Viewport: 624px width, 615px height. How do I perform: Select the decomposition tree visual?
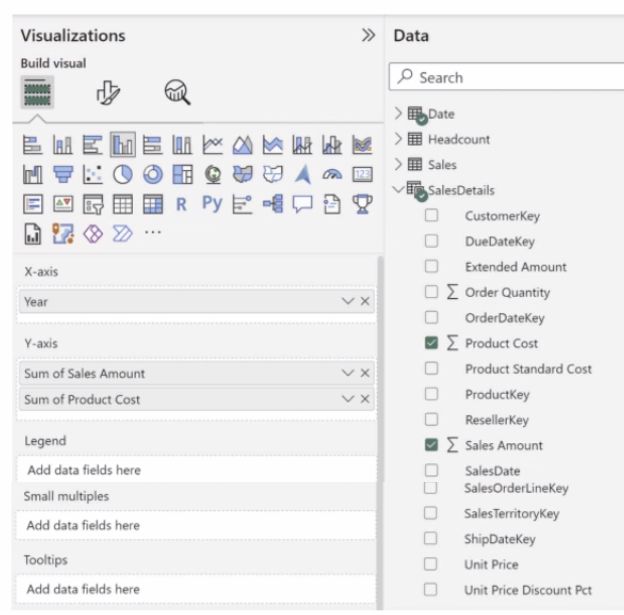click(273, 204)
